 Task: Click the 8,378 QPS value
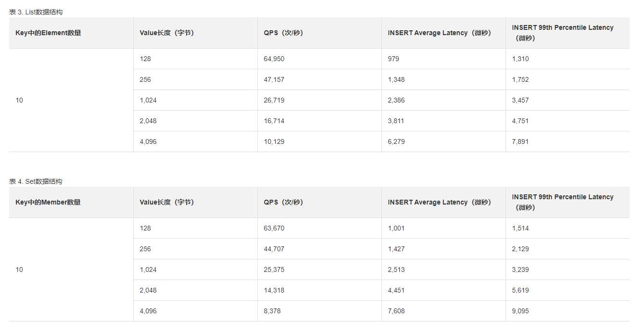(x=272, y=311)
